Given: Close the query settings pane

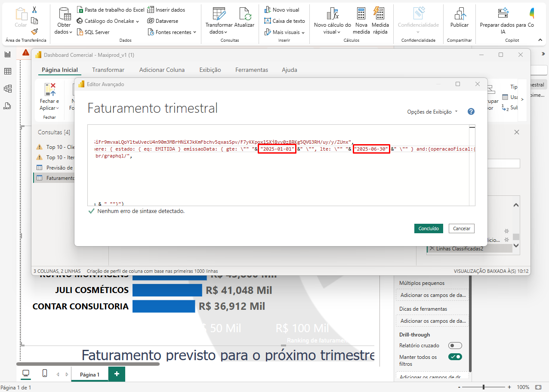Looking at the screenshot, I should [516, 132].
